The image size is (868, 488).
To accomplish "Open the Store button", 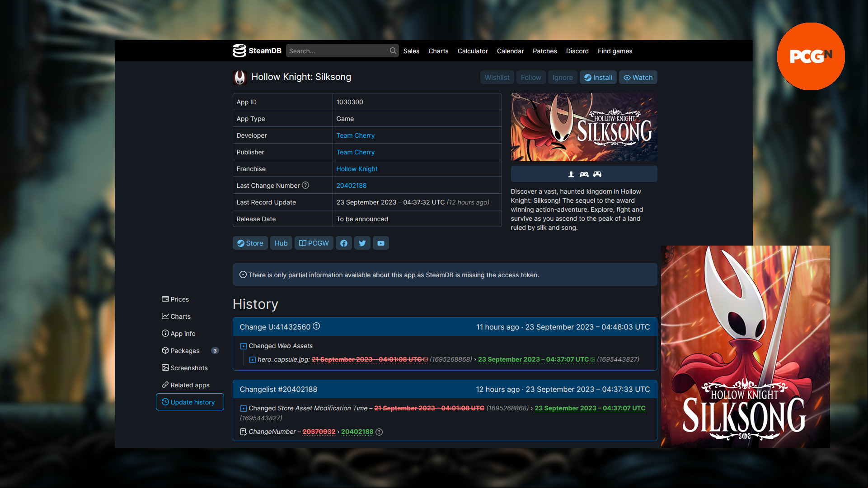I will point(250,243).
